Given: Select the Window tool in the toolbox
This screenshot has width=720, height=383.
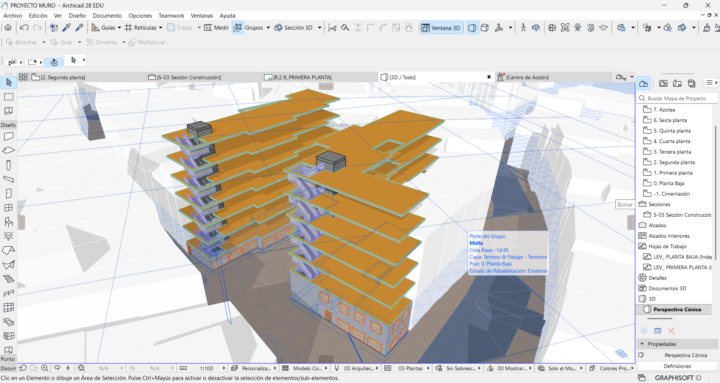Looking at the screenshot, I should coord(8,208).
